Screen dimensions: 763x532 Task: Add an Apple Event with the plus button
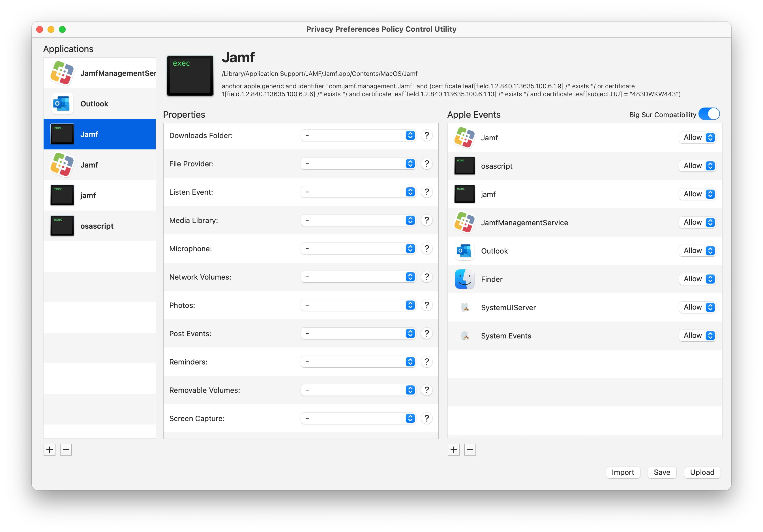click(454, 450)
